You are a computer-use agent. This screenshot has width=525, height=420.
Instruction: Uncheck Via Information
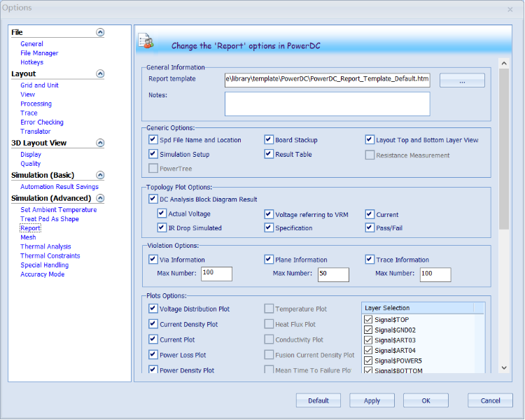click(153, 259)
